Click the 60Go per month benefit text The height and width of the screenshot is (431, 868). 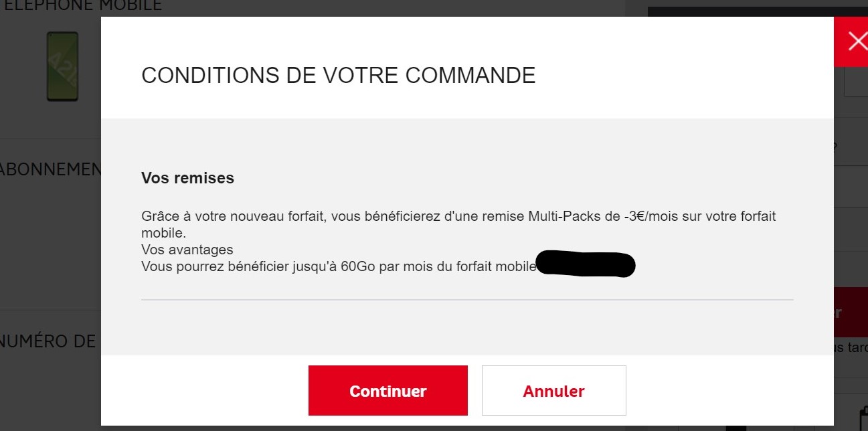point(338,266)
